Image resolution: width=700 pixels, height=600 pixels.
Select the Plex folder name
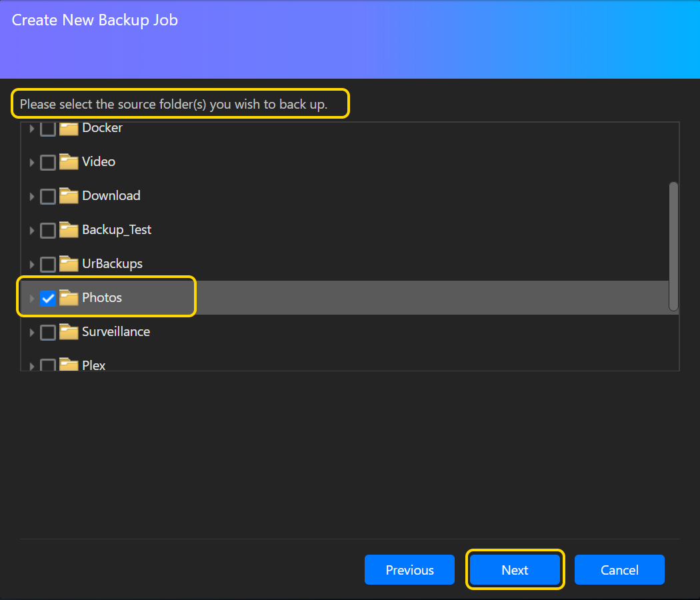point(94,365)
